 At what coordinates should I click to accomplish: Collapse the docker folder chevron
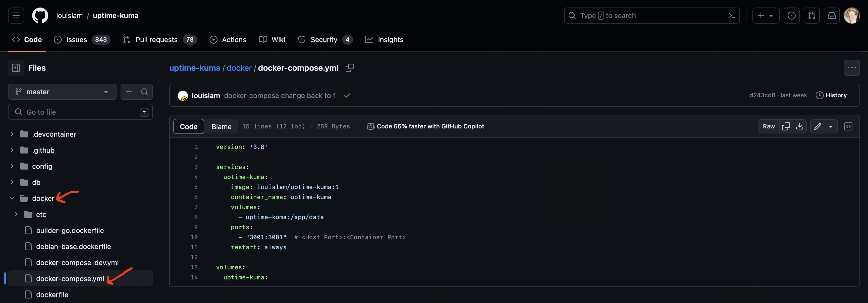tap(12, 198)
